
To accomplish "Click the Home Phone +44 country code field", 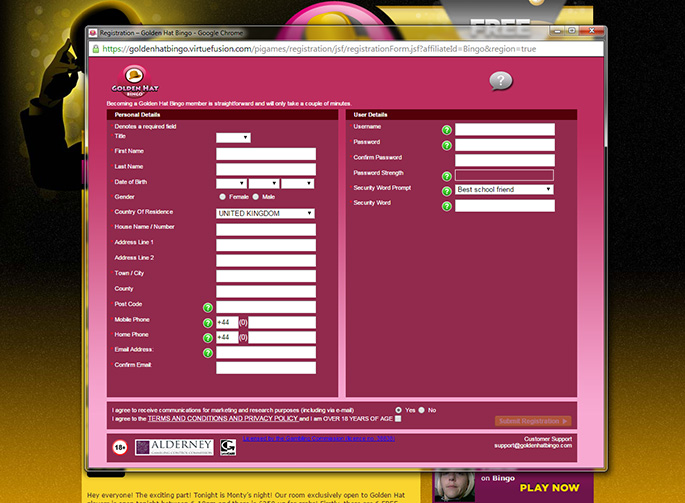I will (x=227, y=337).
